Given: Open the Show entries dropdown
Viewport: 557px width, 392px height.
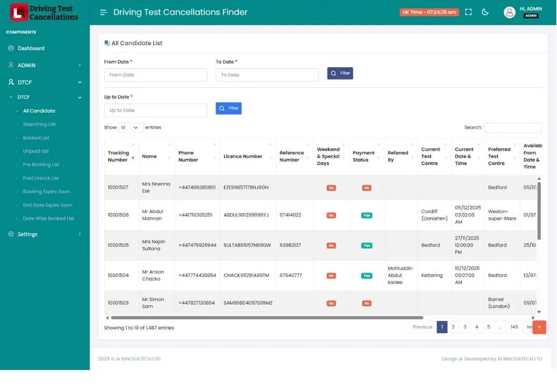Looking at the screenshot, I should click(130, 128).
